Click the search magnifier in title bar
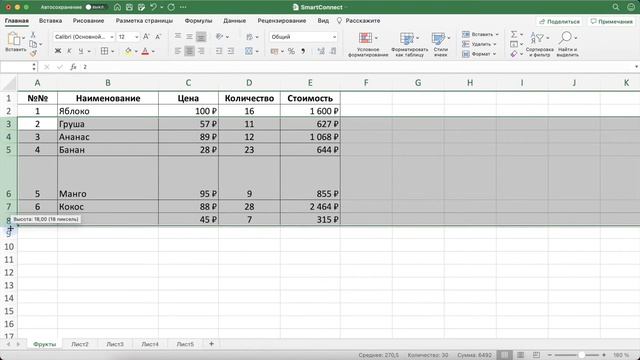The image size is (640, 360). (x=616, y=7)
